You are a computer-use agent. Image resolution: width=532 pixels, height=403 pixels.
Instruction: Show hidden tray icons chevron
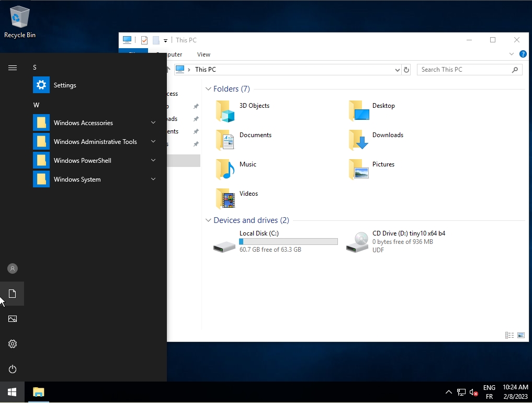click(448, 392)
